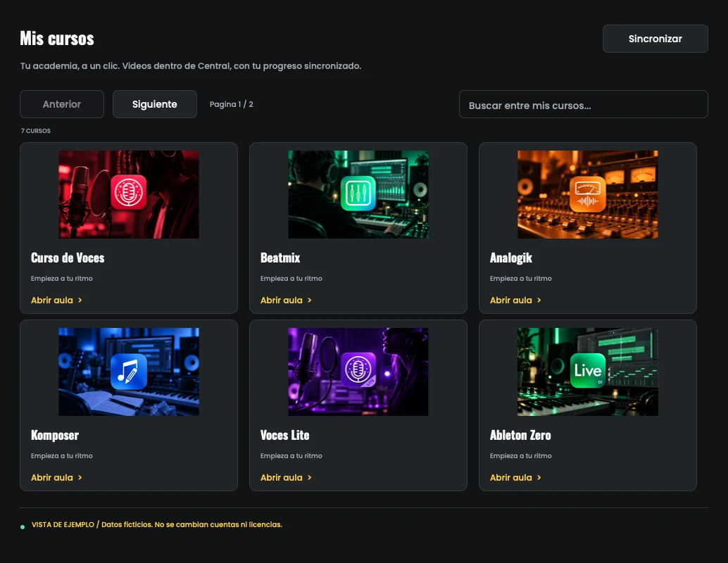
Task: Open the Analogik classroom via Abrir aula
Action: point(515,301)
